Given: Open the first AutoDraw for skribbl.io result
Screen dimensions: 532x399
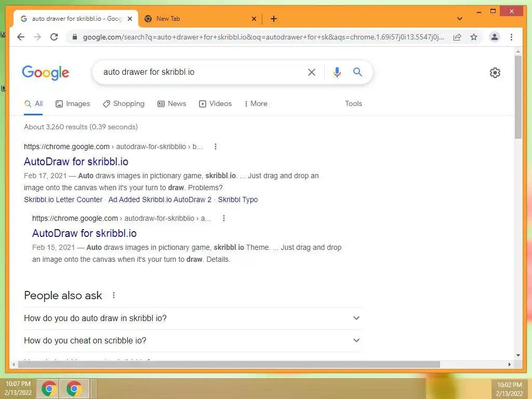Looking at the screenshot, I should coord(76,162).
